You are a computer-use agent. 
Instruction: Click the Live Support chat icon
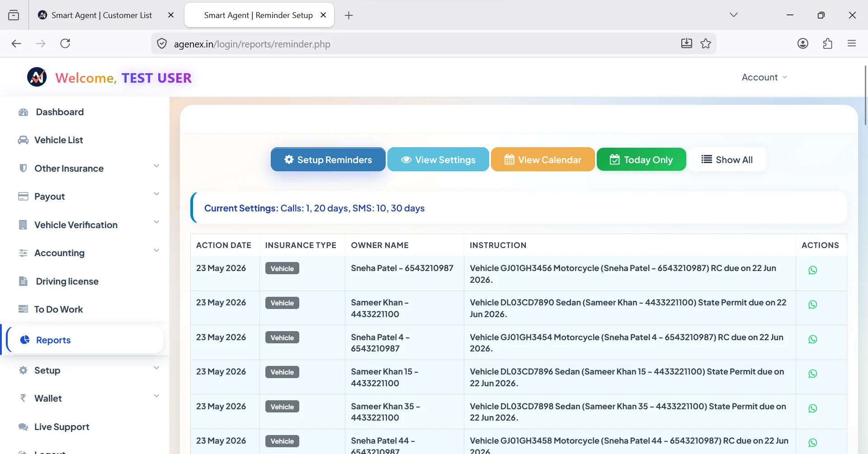point(23,427)
